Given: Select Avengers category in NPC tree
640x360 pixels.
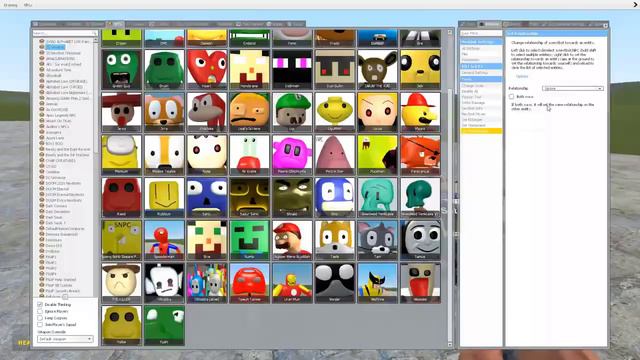Looking at the screenshot, I should [53, 132].
